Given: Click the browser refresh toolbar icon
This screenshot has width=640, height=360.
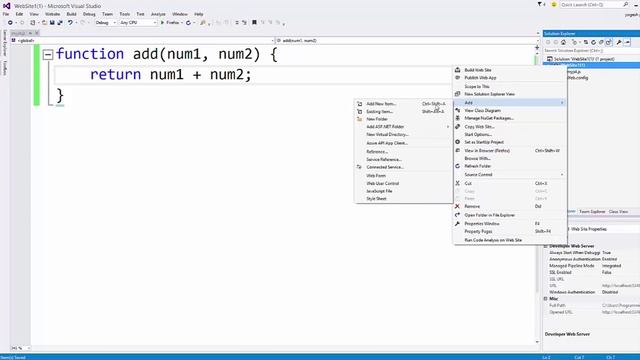Looking at the screenshot, I should [189, 23].
